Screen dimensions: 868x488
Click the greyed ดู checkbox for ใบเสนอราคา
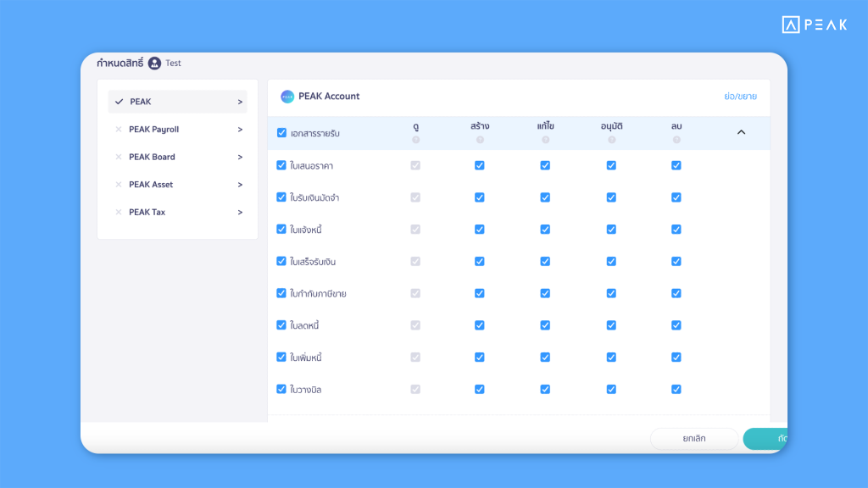[415, 165]
